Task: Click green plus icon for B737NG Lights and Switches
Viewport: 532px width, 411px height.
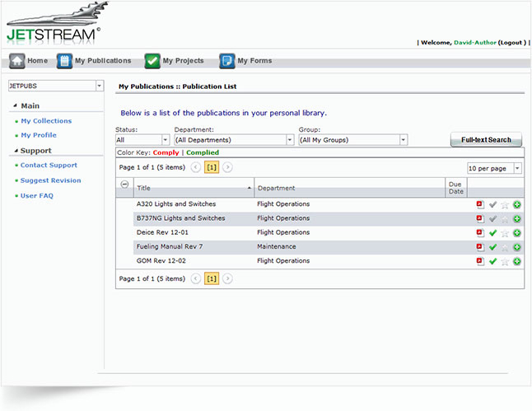Action: click(x=516, y=219)
